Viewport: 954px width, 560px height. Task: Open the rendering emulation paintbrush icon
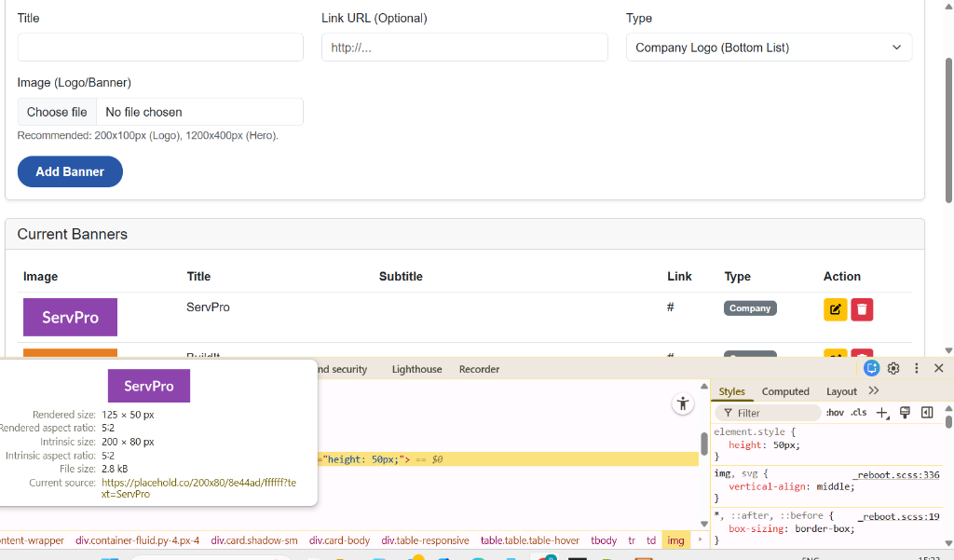point(905,413)
